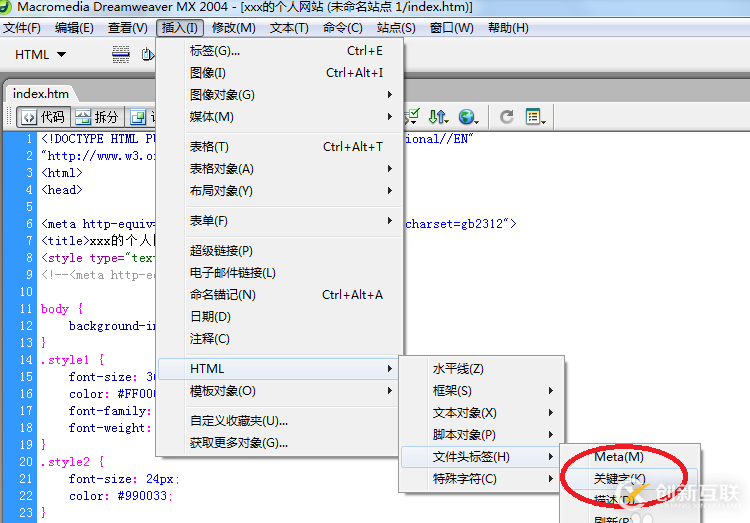Expand the 特殊字符(C) submenu
The width and height of the screenshot is (750, 523).
coord(482,479)
